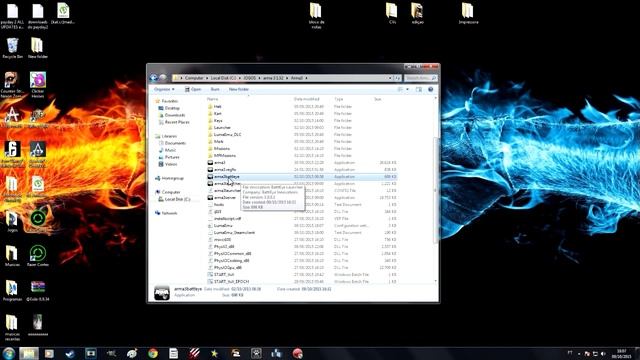Click volume icon in system tray

pyautogui.click(x=603, y=354)
